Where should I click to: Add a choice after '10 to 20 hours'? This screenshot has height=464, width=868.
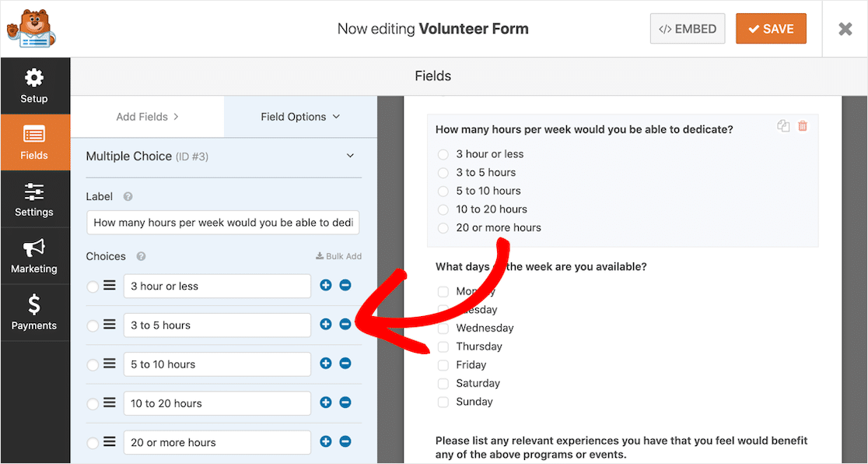click(x=325, y=402)
